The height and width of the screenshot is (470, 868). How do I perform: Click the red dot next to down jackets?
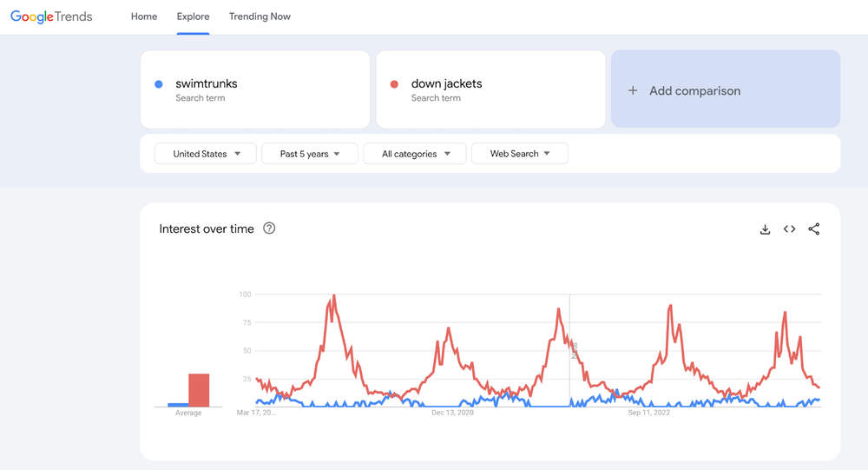(x=394, y=84)
